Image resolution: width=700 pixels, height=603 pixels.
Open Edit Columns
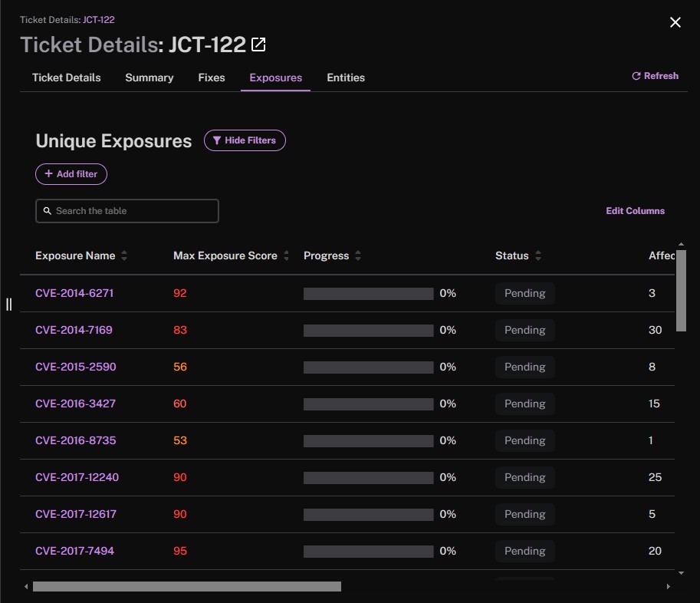point(635,211)
